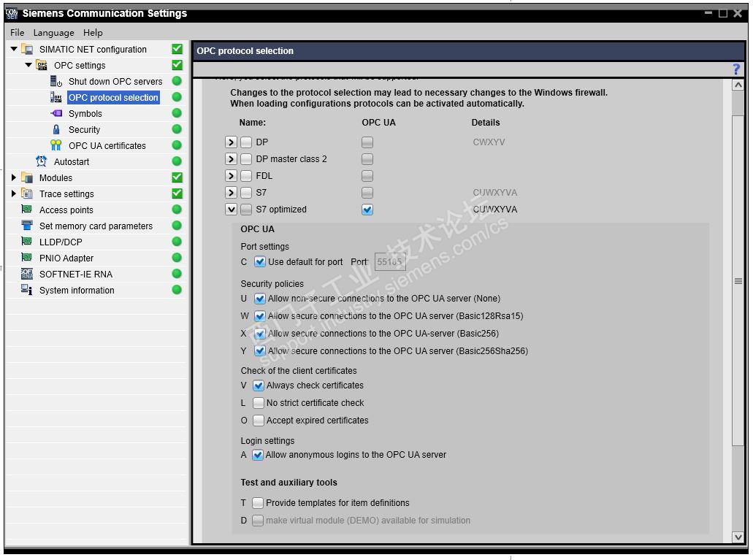
Task: Expand the DP protocol row
Action: point(231,142)
